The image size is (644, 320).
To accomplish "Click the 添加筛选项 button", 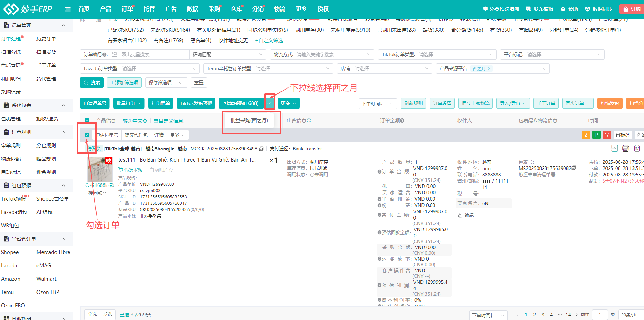I will point(124,83).
